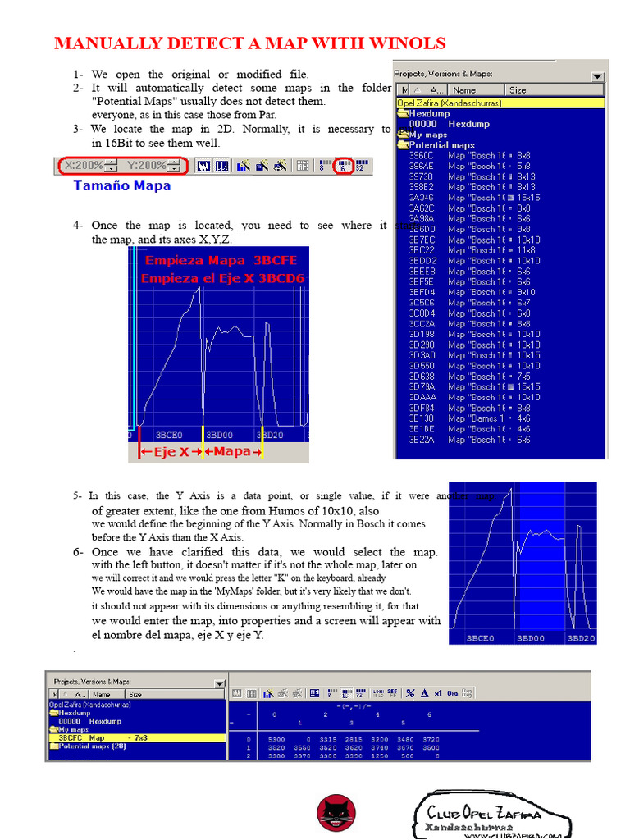The height and width of the screenshot is (840, 630).
Task: Click the delta (Δ) difference icon
Action: [x=424, y=693]
